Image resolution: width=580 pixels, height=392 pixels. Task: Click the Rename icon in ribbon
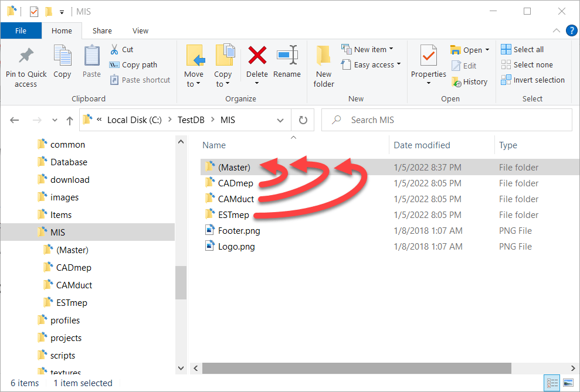point(287,56)
